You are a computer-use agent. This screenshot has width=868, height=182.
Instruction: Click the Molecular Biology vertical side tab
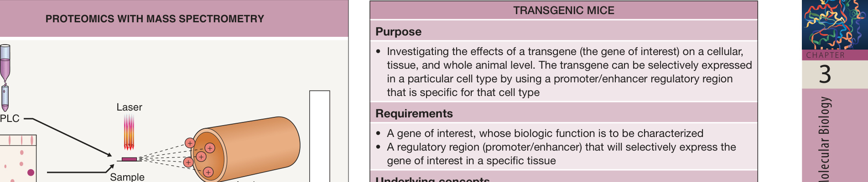[x=835, y=136]
